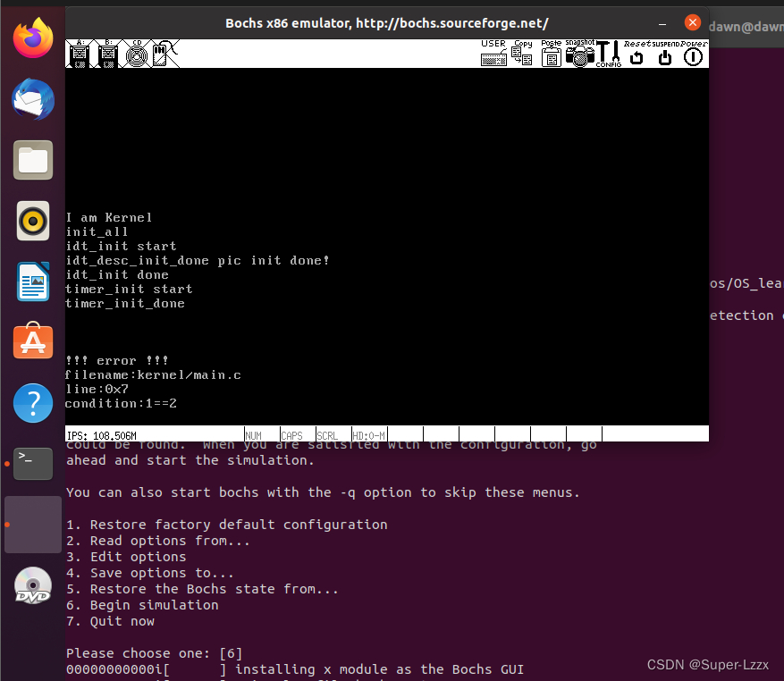Open Help from the dock

point(33,403)
